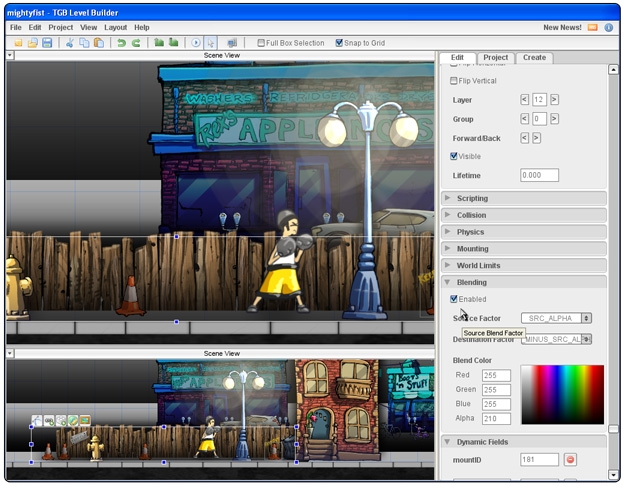Click the link-with-green-plus selection icon
625x486 pixels.
click(x=49, y=420)
